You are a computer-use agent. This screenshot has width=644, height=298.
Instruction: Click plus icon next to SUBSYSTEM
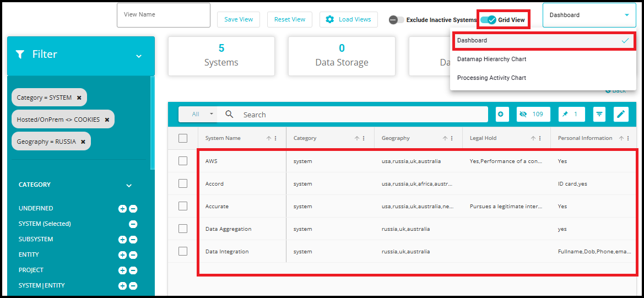point(122,240)
